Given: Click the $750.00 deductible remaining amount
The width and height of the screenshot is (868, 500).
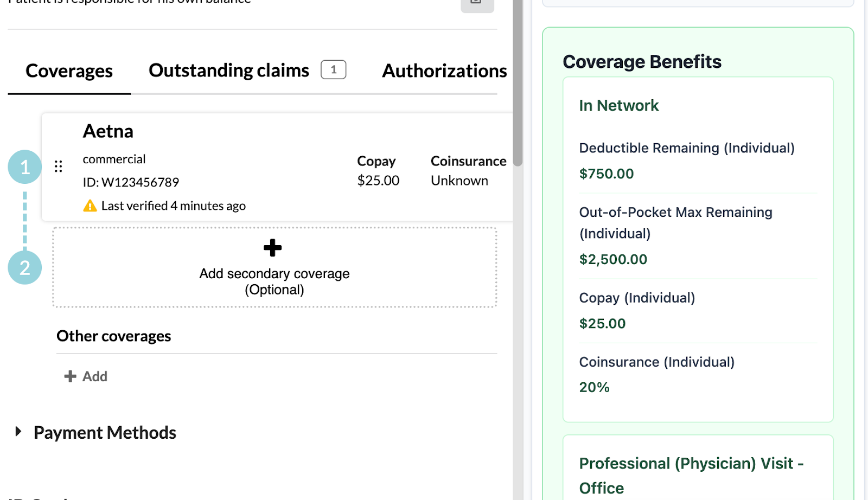Looking at the screenshot, I should coord(606,174).
